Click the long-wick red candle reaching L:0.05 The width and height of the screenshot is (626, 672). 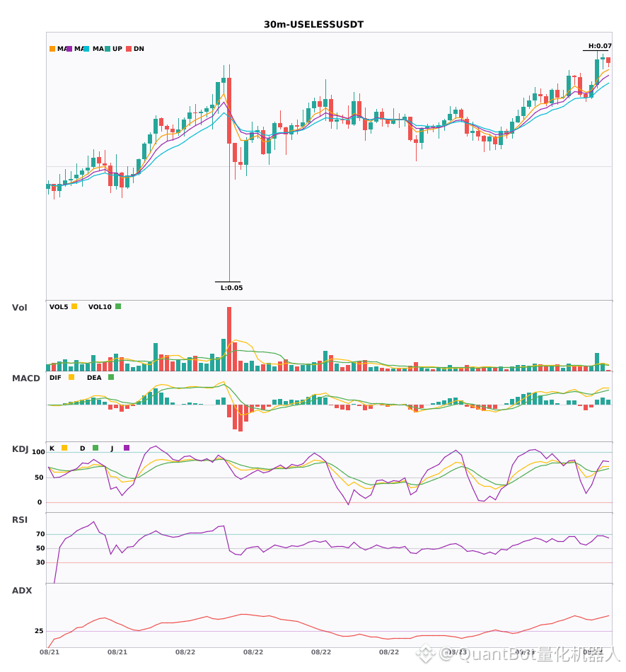point(229,110)
